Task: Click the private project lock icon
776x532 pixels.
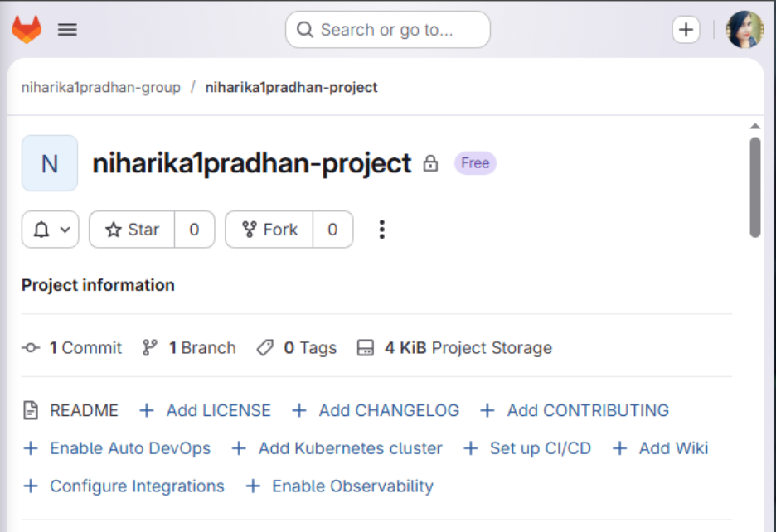Action: click(430, 163)
